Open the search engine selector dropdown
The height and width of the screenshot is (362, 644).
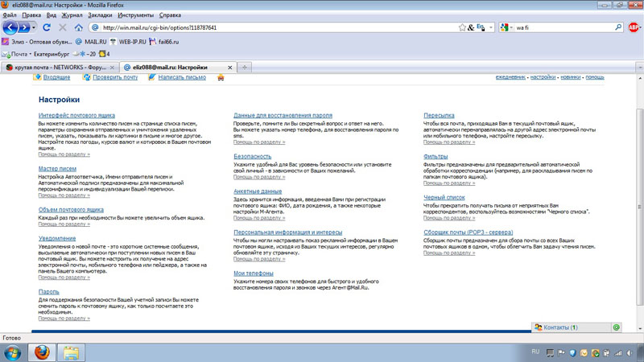click(506, 27)
